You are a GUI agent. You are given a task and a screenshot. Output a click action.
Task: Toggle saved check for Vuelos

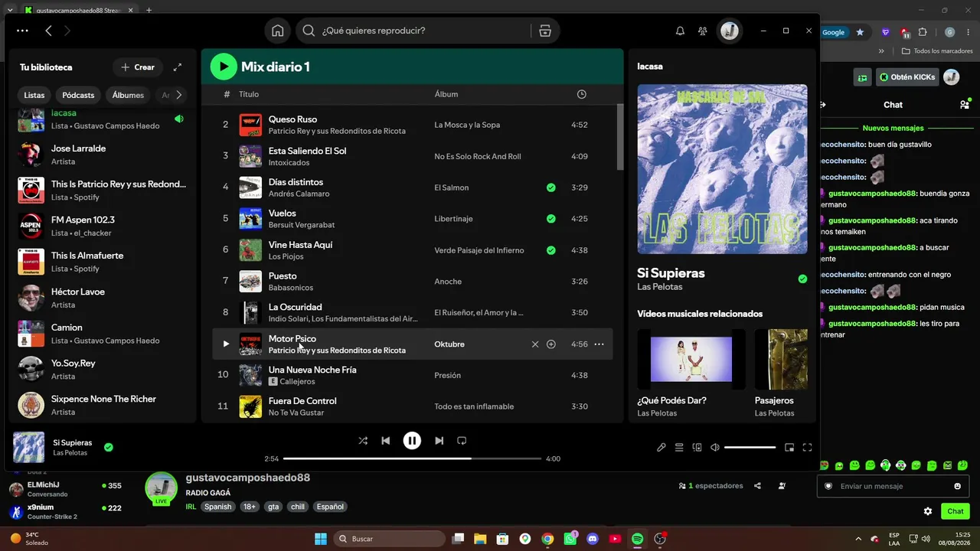click(x=551, y=219)
